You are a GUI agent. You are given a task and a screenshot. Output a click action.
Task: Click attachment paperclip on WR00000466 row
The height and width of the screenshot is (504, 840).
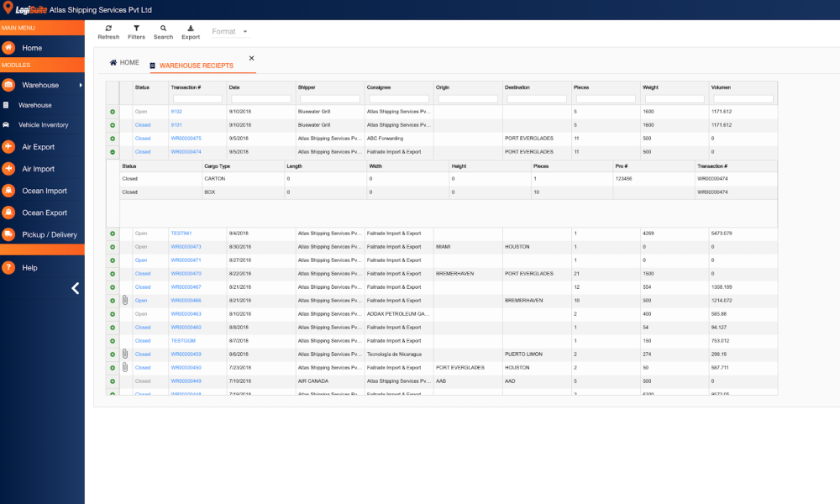tap(125, 300)
